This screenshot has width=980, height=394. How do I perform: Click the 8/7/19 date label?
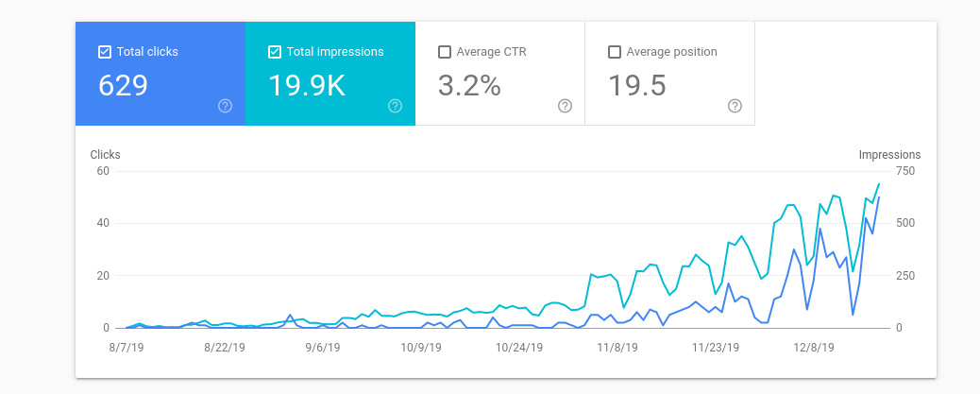(127, 347)
